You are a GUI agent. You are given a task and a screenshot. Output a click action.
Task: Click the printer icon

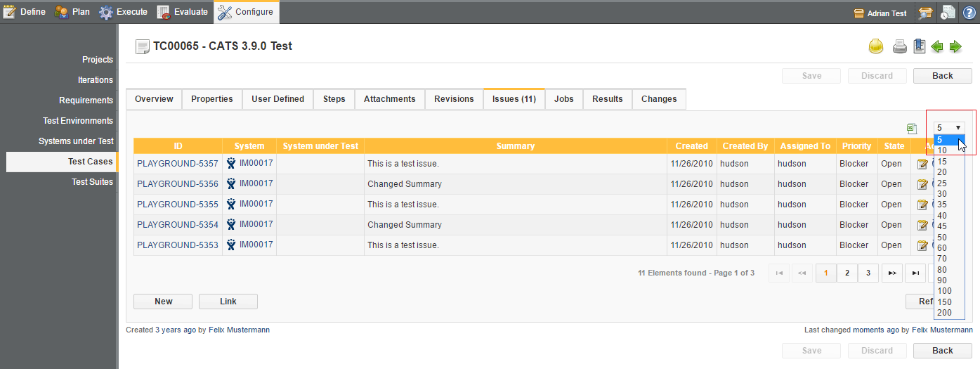click(x=899, y=47)
